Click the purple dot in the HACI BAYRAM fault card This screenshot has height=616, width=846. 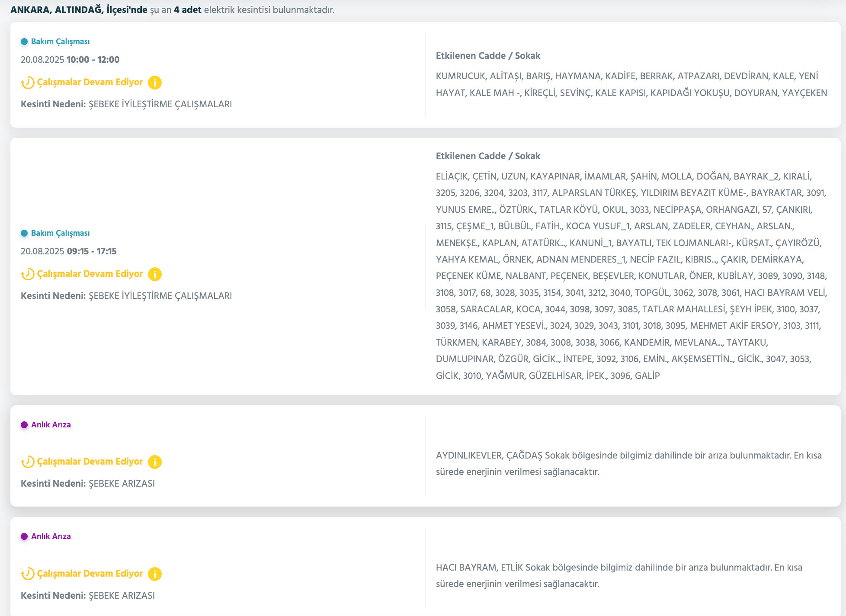pos(24,536)
